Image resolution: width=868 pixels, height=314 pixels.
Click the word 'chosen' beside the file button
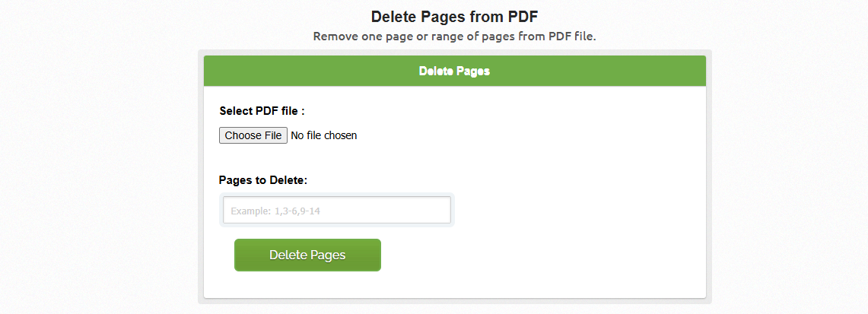coord(341,135)
